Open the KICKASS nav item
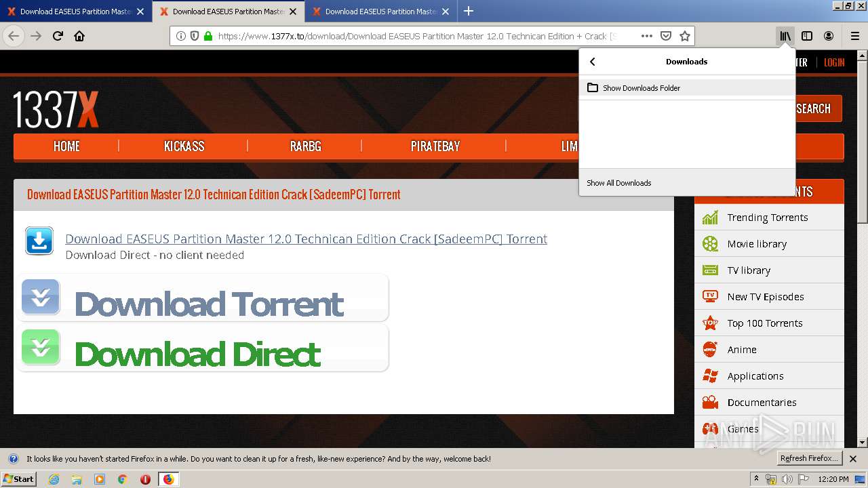This screenshot has width=868, height=488. (184, 146)
